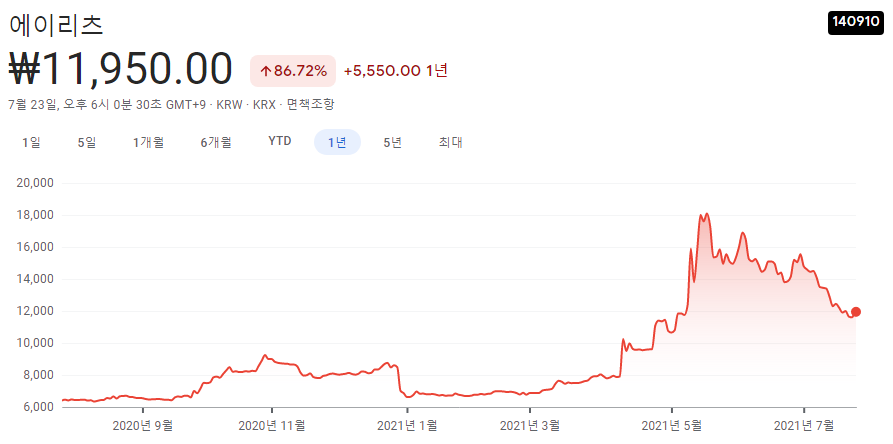Click the 에이리츠 stock name heading

point(56,24)
